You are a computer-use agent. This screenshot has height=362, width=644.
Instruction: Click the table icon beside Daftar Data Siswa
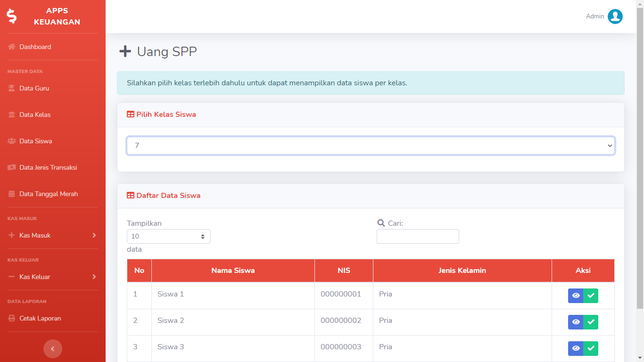coord(131,195)
